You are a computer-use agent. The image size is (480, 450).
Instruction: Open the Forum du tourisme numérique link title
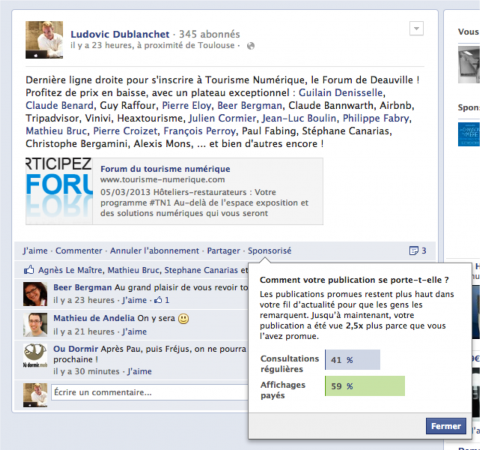pyautogui.click(x=165, y=169)
